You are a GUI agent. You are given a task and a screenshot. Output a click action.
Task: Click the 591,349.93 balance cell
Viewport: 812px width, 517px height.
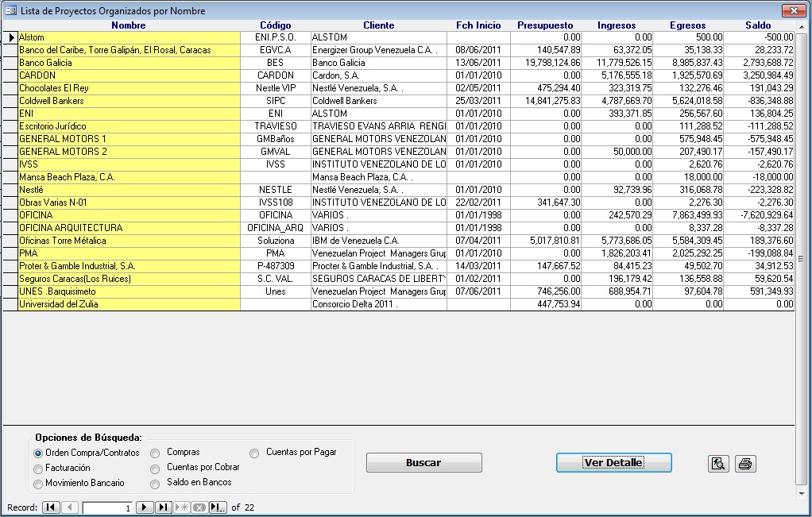(759, 291)
